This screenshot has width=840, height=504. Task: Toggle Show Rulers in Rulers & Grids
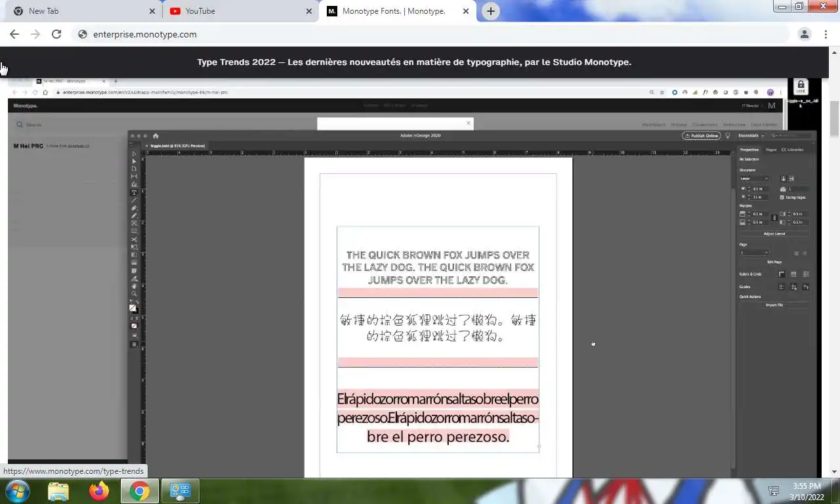[x=782, y=274]
